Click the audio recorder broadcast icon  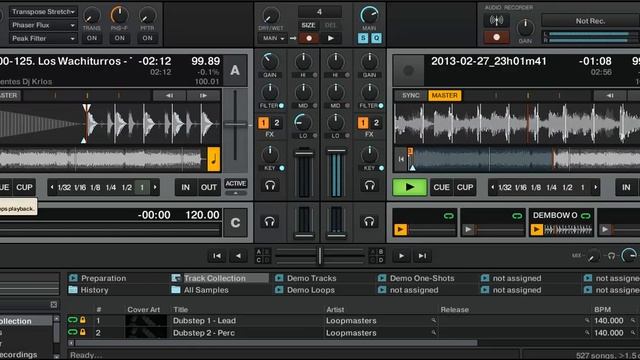click(x=496, y=20)
